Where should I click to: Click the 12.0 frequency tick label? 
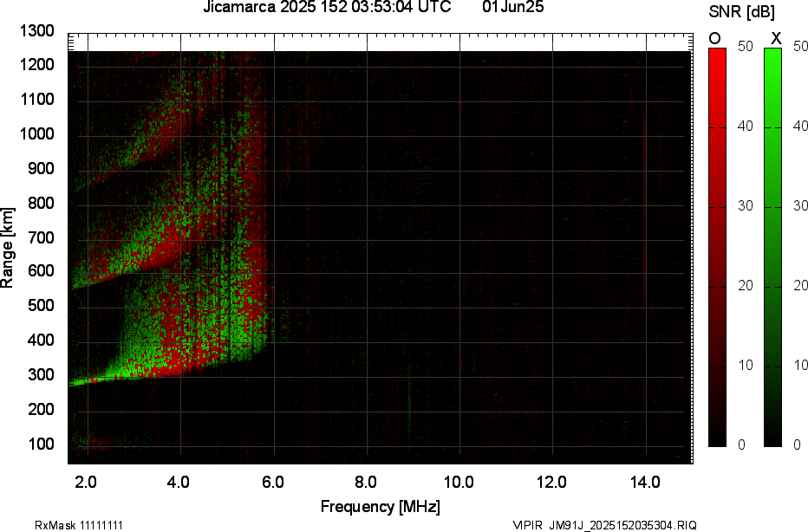(551, 482)
